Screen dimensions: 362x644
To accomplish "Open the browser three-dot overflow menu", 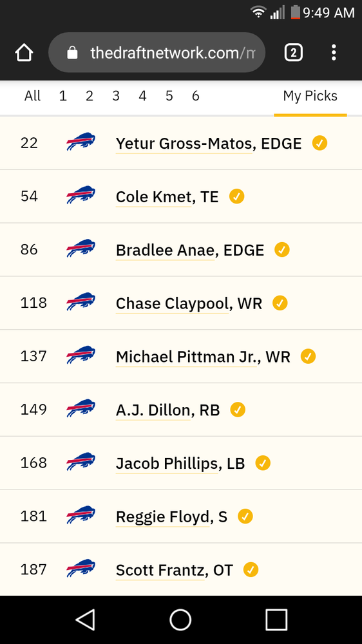I will tap(334, 53).
